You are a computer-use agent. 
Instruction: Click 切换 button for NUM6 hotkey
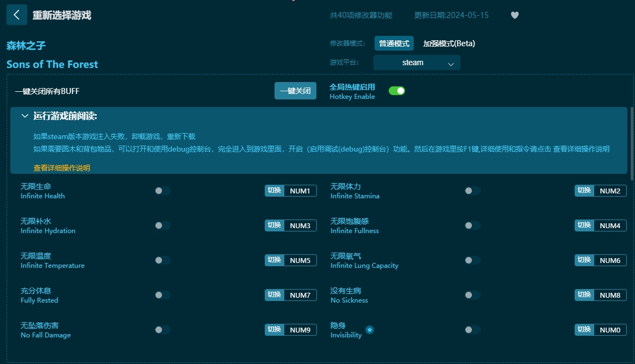(x=584, y=260)
